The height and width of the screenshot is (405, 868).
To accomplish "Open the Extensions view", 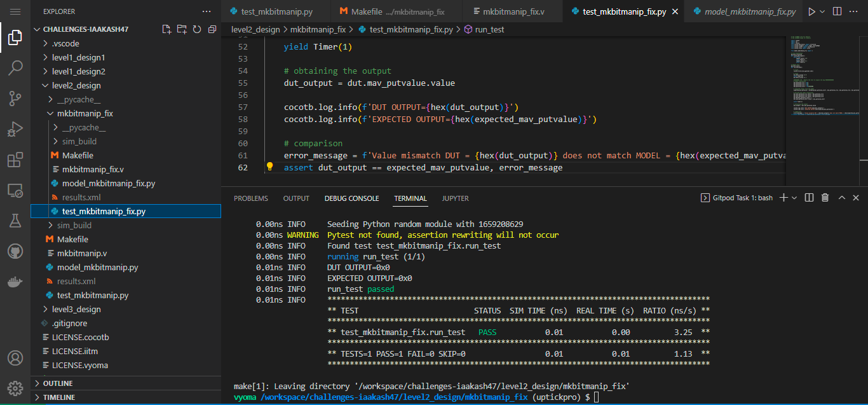I will click(15, 160).
